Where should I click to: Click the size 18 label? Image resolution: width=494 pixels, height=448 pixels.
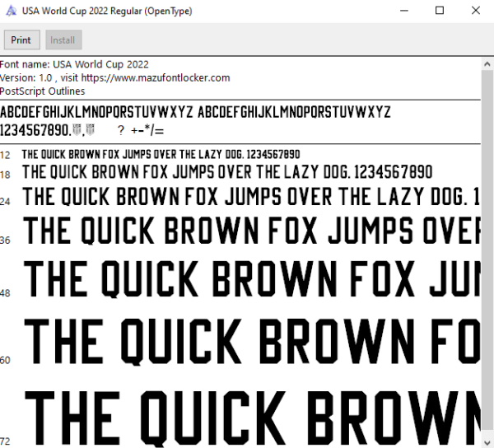click(x=5, y=175)
